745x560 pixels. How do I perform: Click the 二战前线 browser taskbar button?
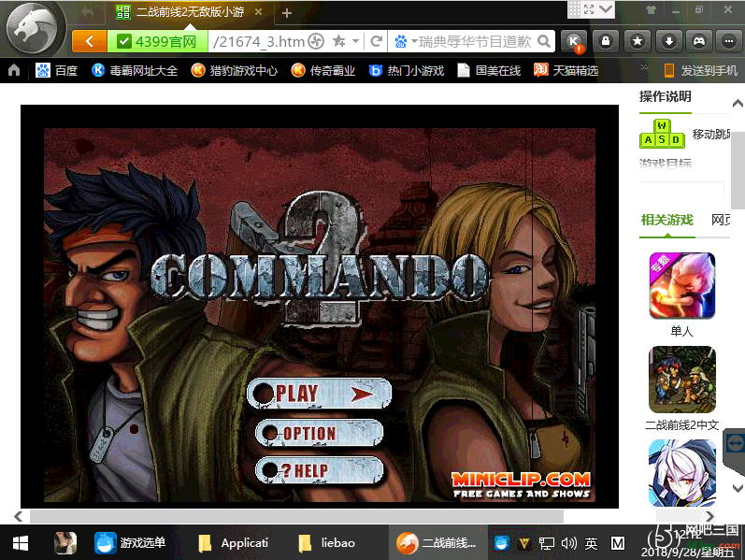point(437,543)
